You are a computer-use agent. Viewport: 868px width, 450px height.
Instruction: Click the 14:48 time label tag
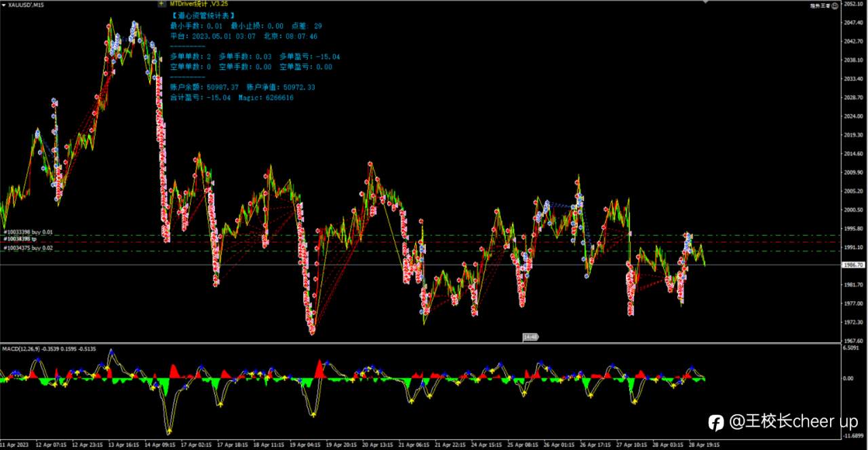(530, 337)
